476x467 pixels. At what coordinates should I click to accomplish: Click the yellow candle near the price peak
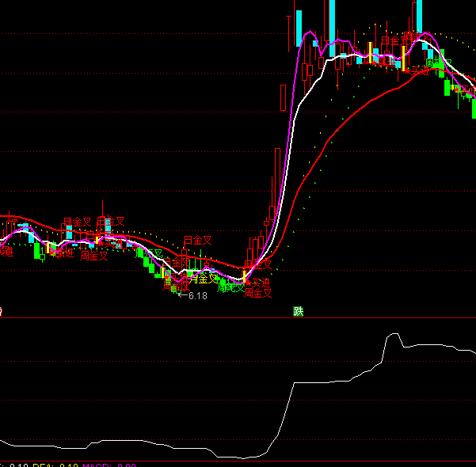(x=403, y=57)
